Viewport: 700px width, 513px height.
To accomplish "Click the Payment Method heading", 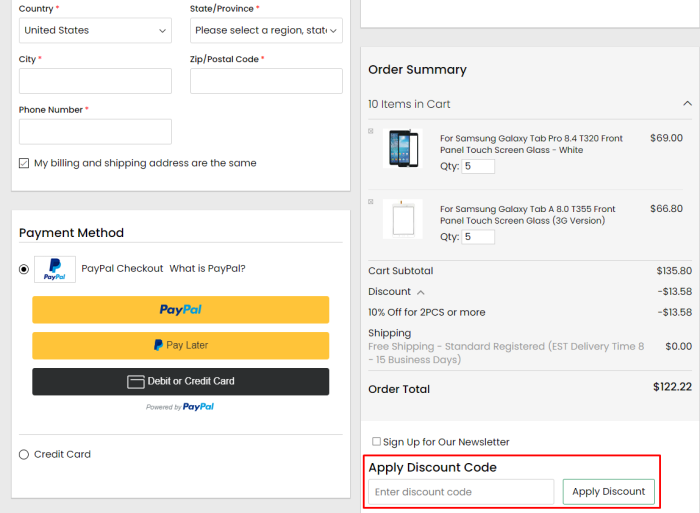I will 71,233.
